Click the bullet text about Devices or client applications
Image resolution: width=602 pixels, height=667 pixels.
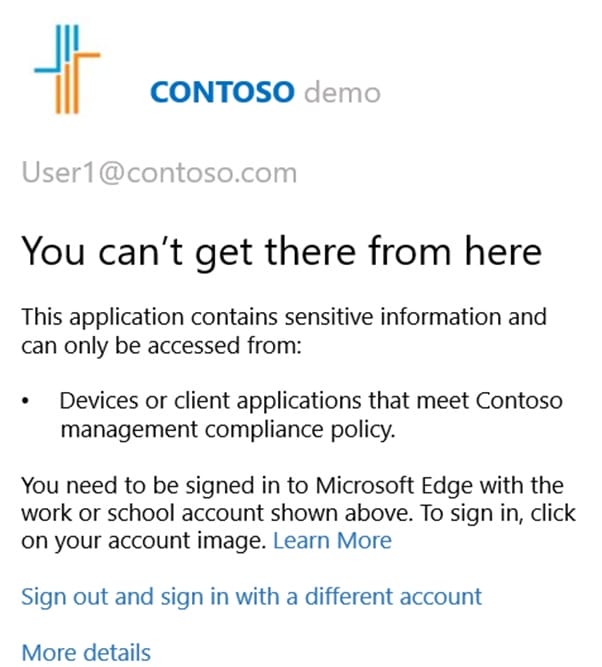pyautogui.click(x=311, y=415)
